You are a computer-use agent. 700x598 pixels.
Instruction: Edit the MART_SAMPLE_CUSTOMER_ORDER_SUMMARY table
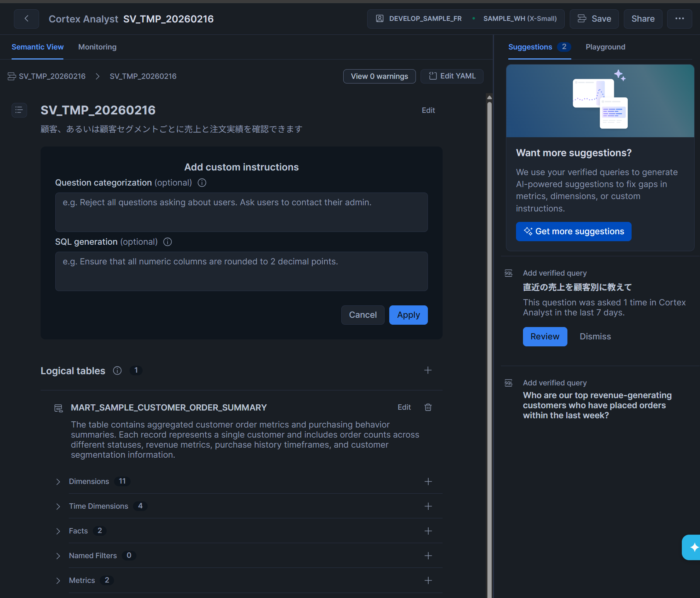point(404,407)
